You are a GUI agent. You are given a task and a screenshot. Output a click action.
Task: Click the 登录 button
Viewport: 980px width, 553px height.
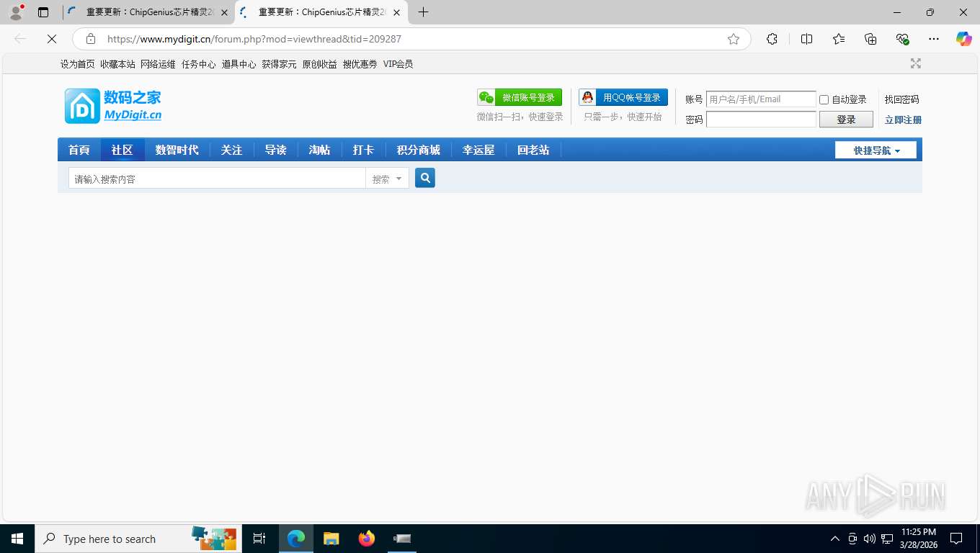coord(846,120)
